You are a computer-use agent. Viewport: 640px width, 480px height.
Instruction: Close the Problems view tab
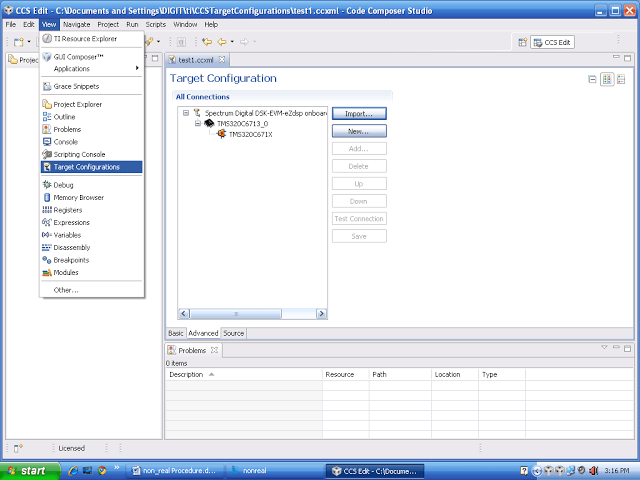[214, 350]
